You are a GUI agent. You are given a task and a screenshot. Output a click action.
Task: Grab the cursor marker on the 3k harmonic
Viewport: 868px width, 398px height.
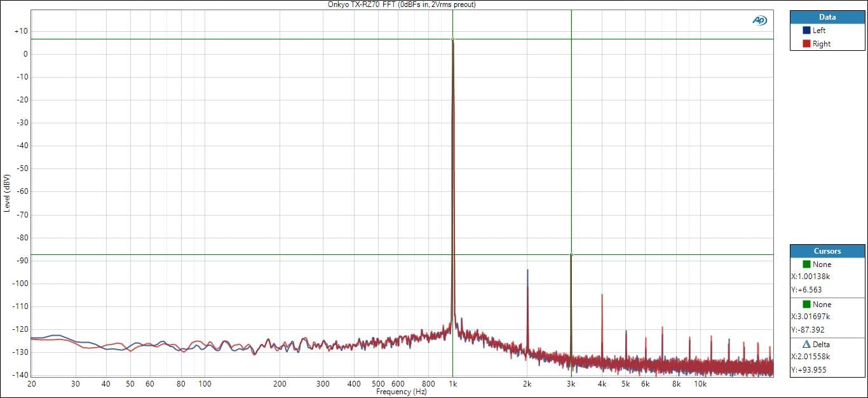(571, 254)
